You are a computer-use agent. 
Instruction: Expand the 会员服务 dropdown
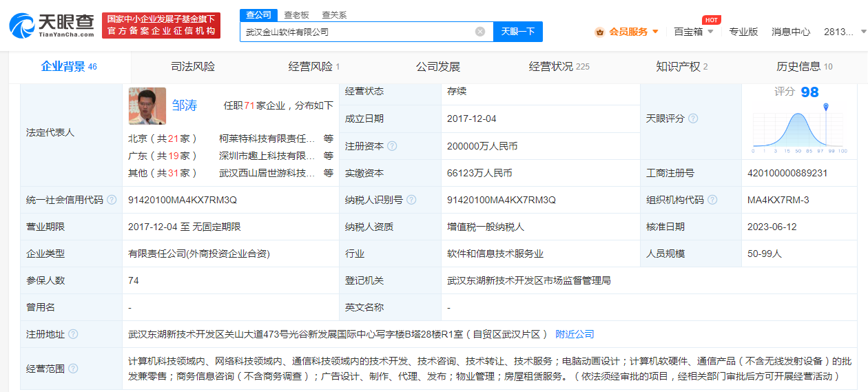click(655, 32)
